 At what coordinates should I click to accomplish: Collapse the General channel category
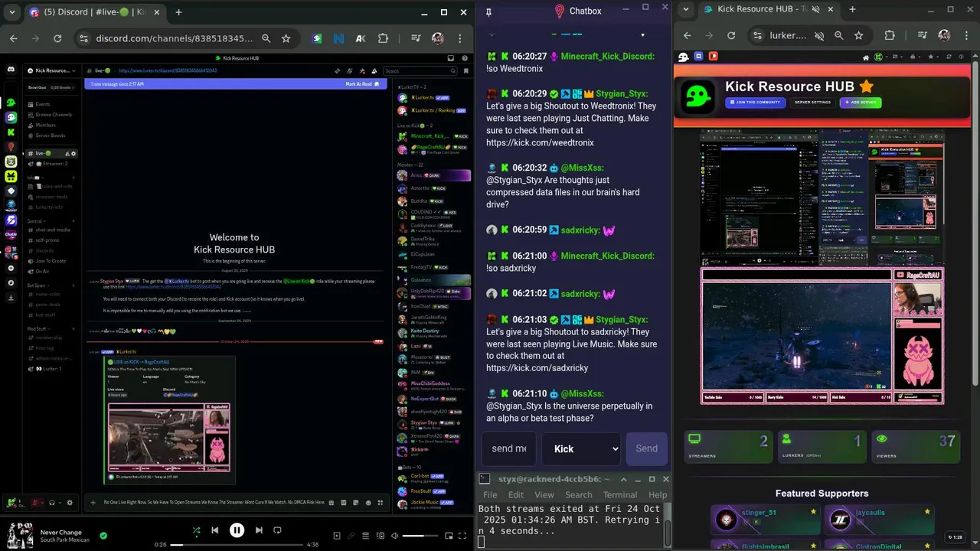38,221
